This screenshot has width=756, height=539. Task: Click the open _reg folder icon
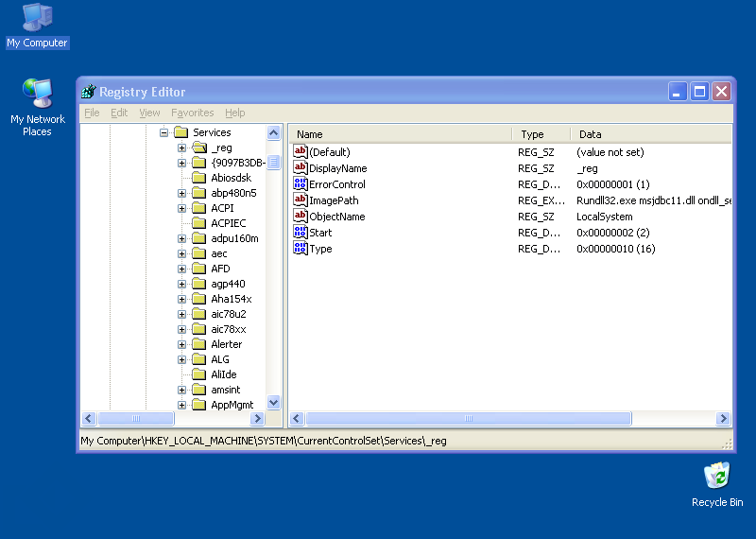tap(199, 148)
